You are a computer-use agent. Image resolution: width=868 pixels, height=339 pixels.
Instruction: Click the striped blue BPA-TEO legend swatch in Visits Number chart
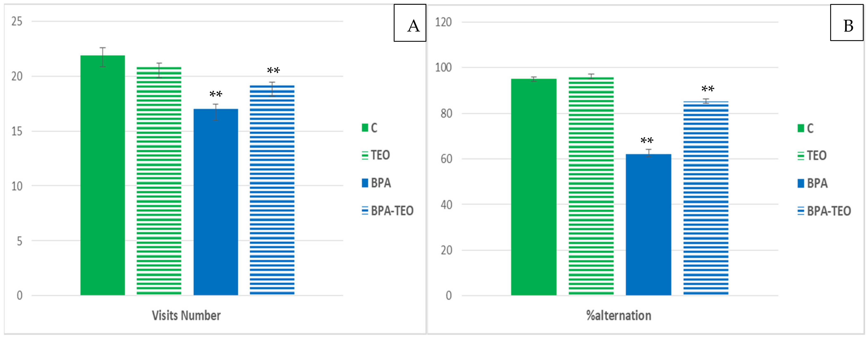(x=365, y=211)
